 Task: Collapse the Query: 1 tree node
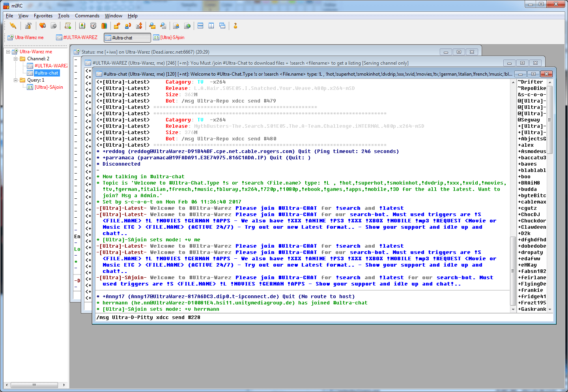[x=15, y=80]
